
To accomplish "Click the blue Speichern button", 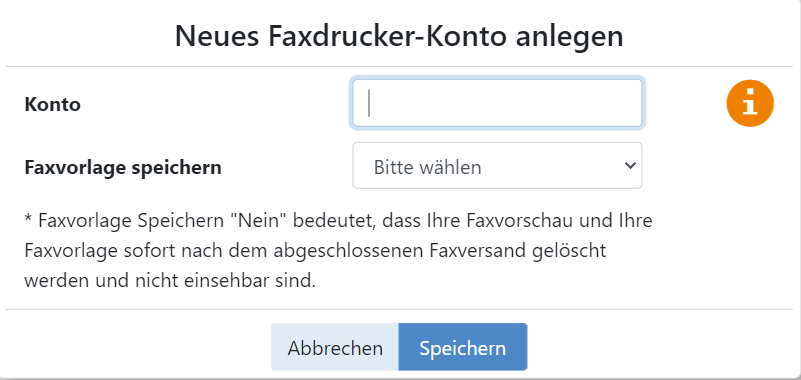I will pyautogui.click(x=462, y=347).
